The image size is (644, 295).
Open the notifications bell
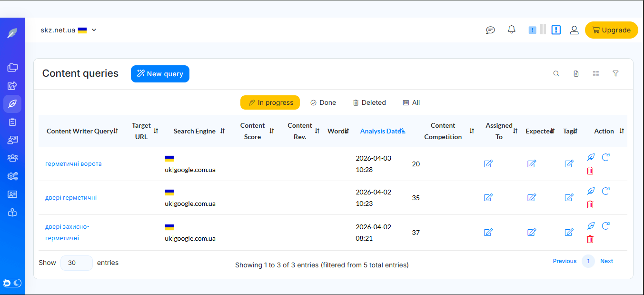pos(512,30)
